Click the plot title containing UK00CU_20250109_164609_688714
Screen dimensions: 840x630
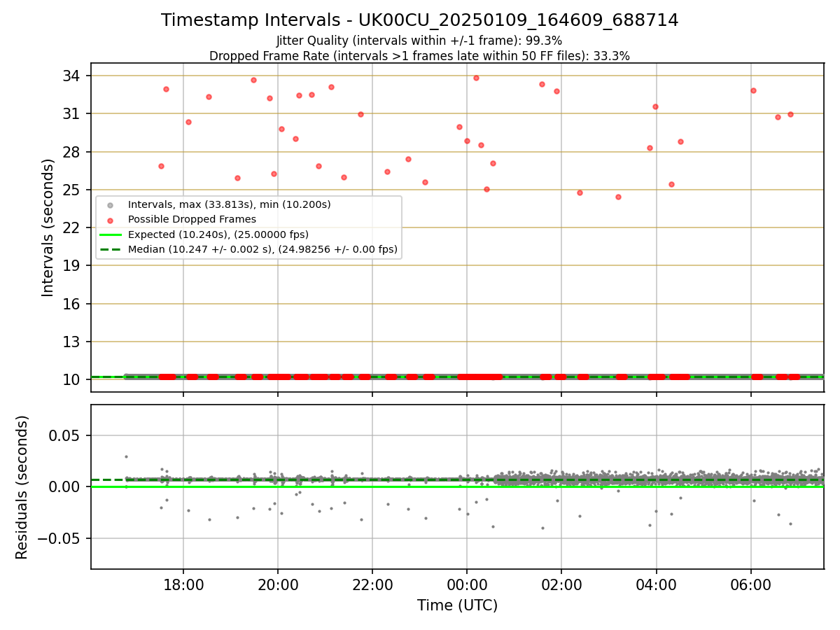coord(420,20)
